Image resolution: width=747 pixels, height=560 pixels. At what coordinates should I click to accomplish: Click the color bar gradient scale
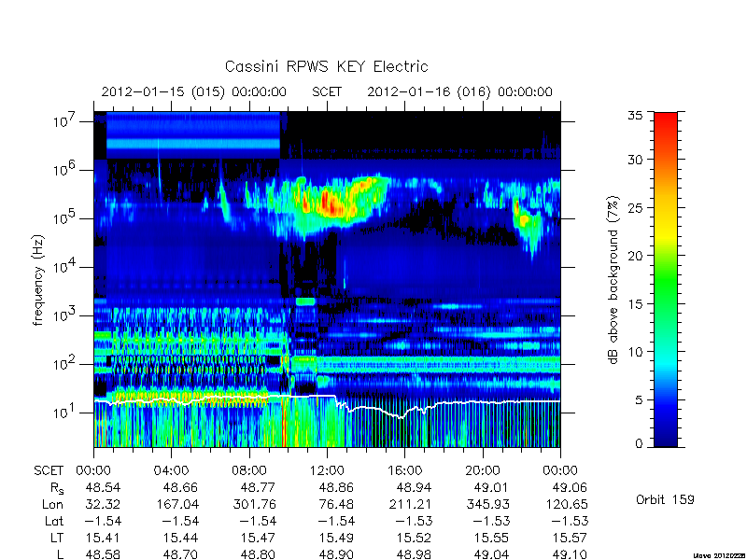coord(666,279)
